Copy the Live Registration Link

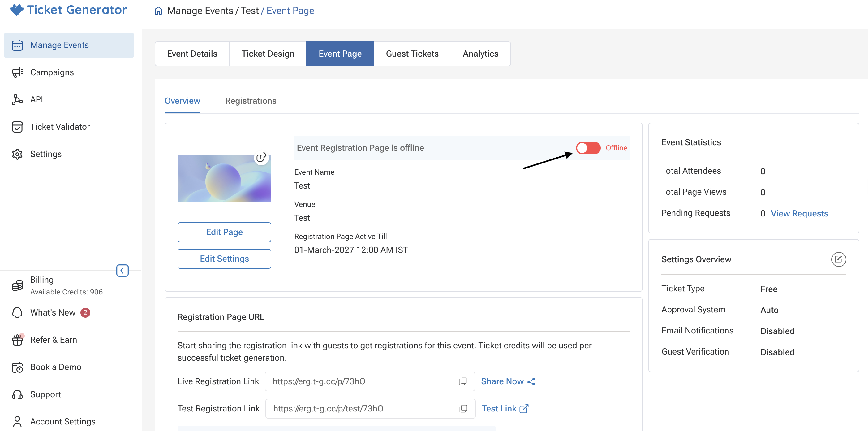coord(463,381)
